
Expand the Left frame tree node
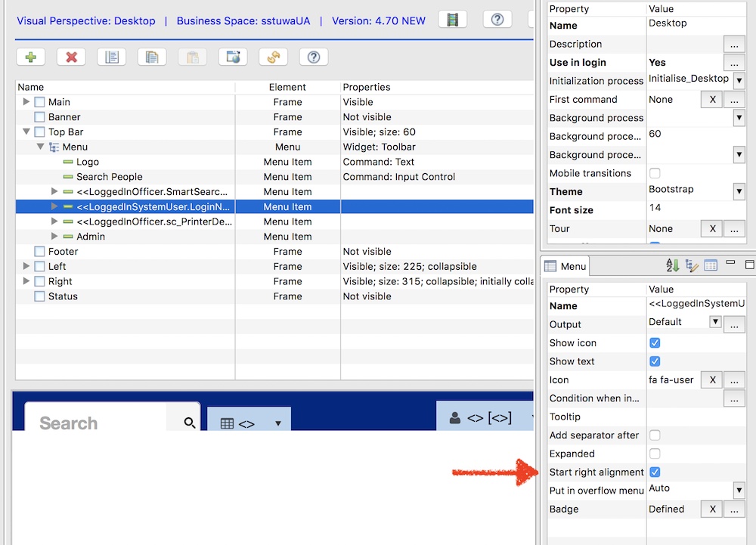coord(26,266)
